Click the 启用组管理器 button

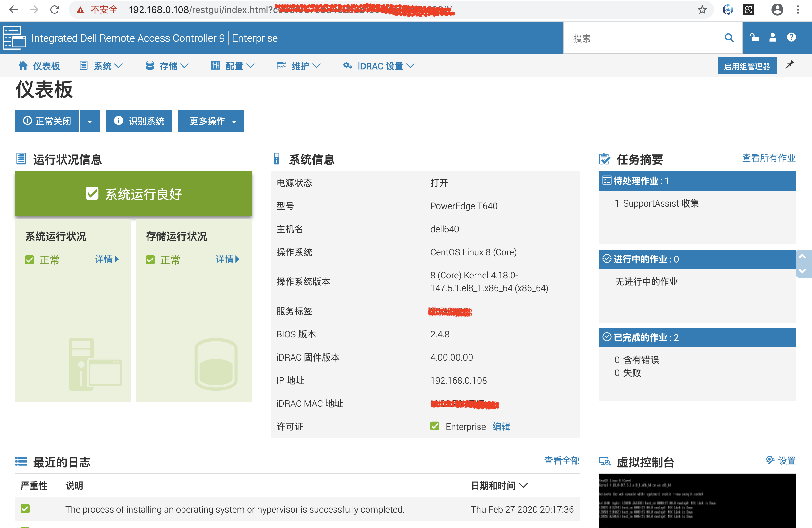747,65
